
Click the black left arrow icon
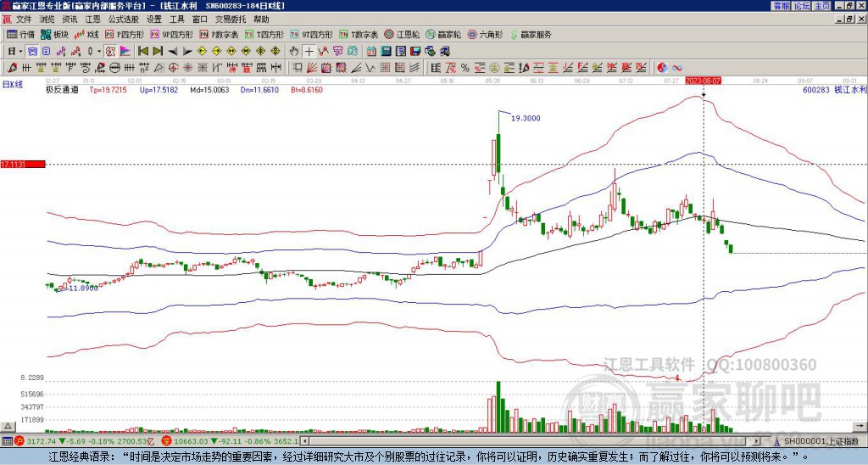172,52
